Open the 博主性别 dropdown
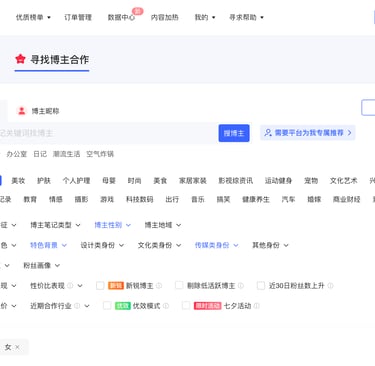 click(x=113, y=225)
